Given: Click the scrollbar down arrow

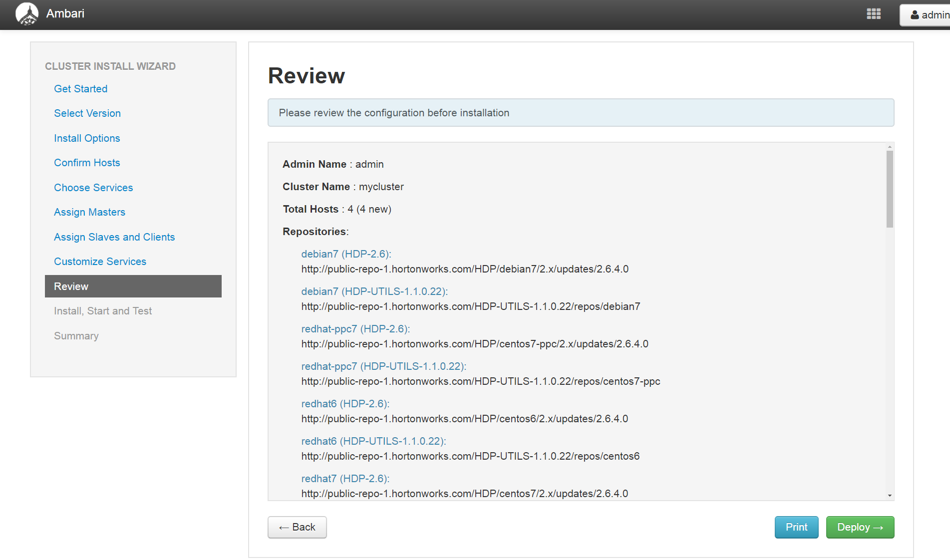Looking at the screenshot, I should click(x=890, y=496).
